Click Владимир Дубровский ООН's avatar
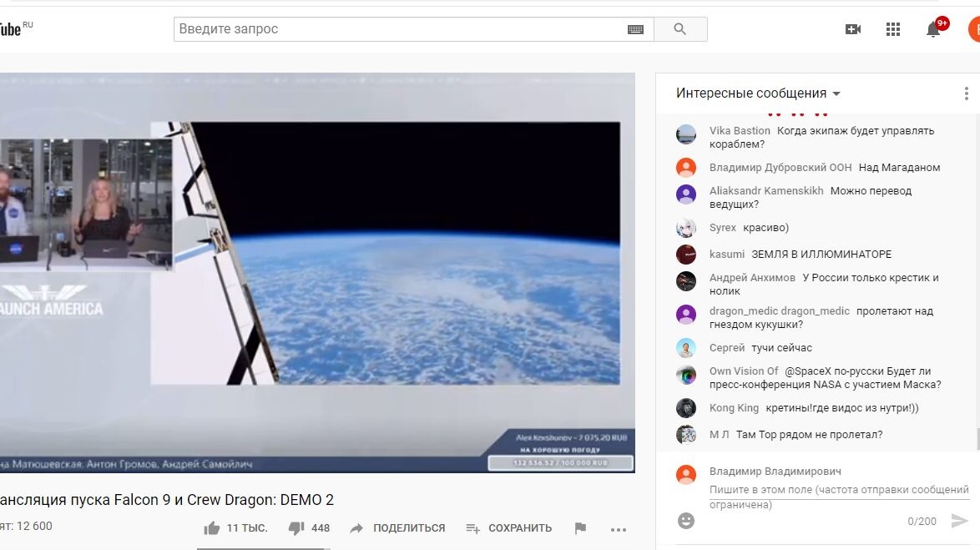This screenshot has width=980, height=550. [686, 168]
